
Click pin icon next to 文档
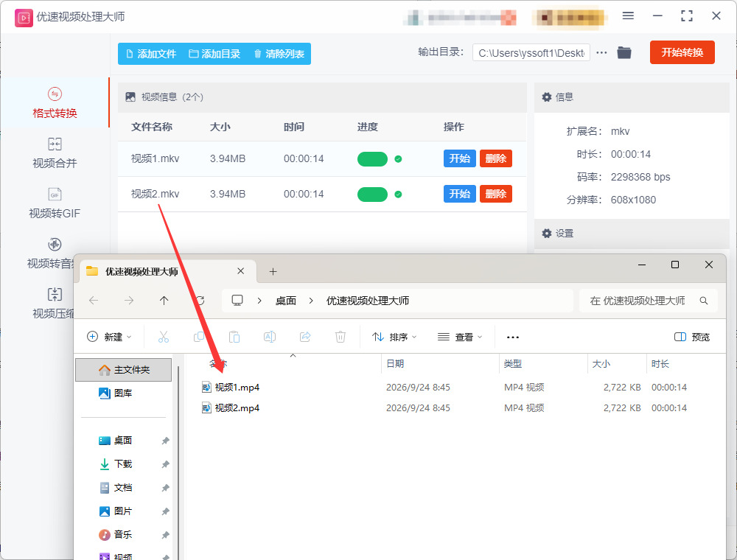coord(165,488)
